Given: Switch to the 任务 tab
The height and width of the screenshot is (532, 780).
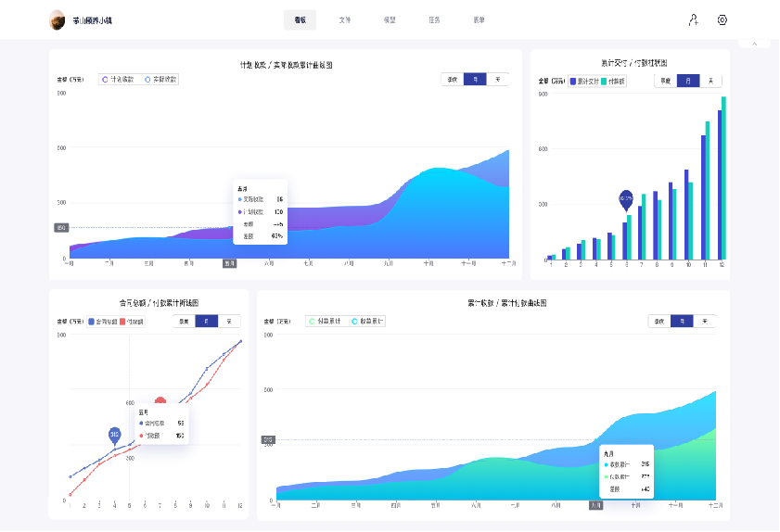Looking at the screenshot, I should click(434, 19).
